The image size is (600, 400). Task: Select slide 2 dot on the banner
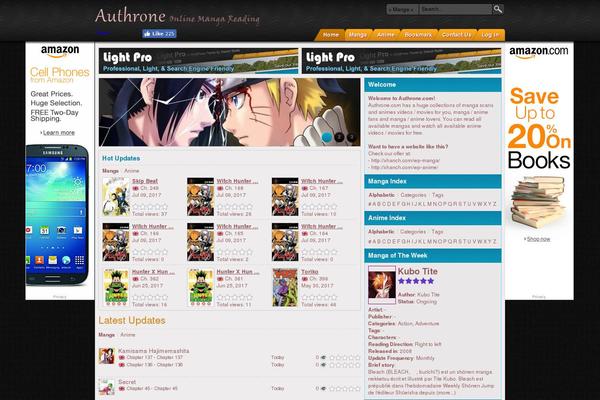coord(339,137)
